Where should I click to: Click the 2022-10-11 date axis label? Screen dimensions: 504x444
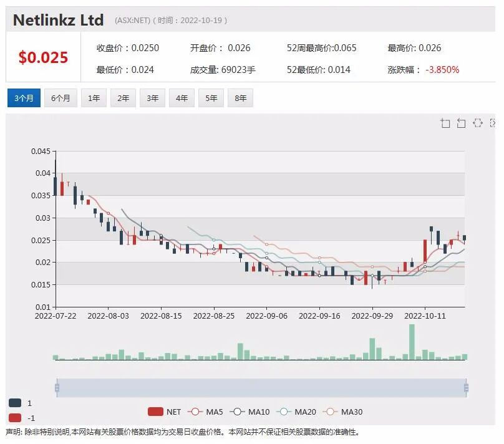[x=425, y=316]
